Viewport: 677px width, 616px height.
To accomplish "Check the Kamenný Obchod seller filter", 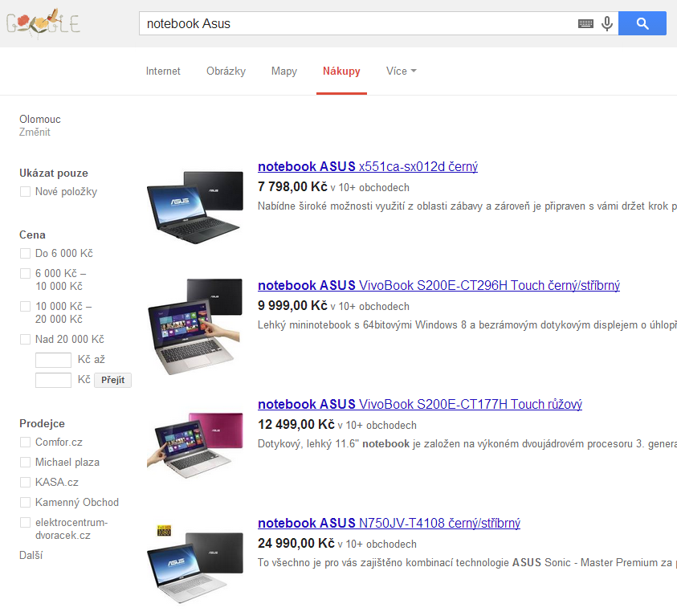I will 25,503.
